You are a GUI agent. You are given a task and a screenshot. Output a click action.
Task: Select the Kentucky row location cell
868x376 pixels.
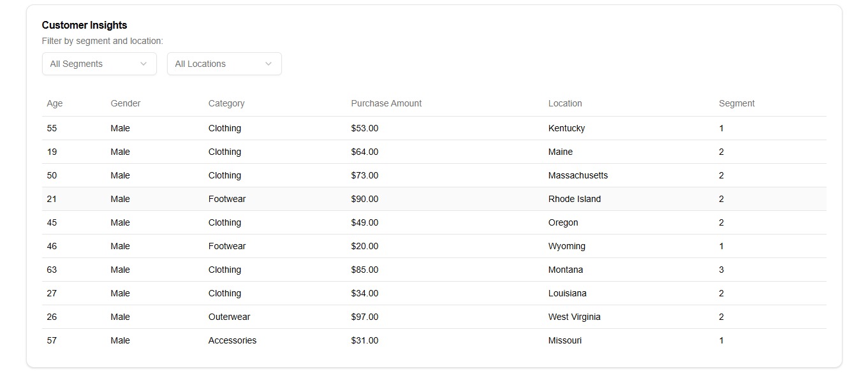pos(566,128)
